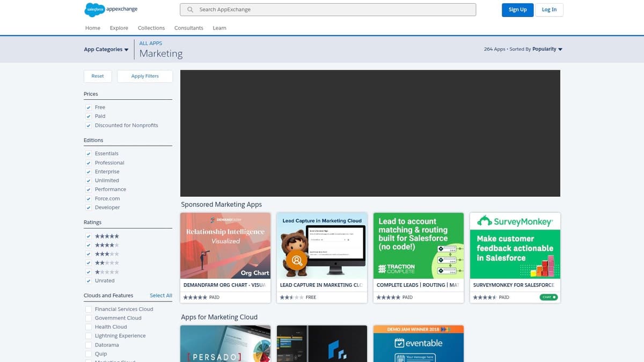Disable the Unrated ratings filter

coord(89,280)
